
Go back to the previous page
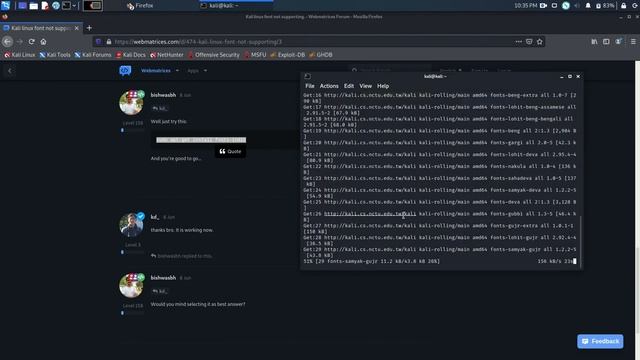(x=7, y=41)
